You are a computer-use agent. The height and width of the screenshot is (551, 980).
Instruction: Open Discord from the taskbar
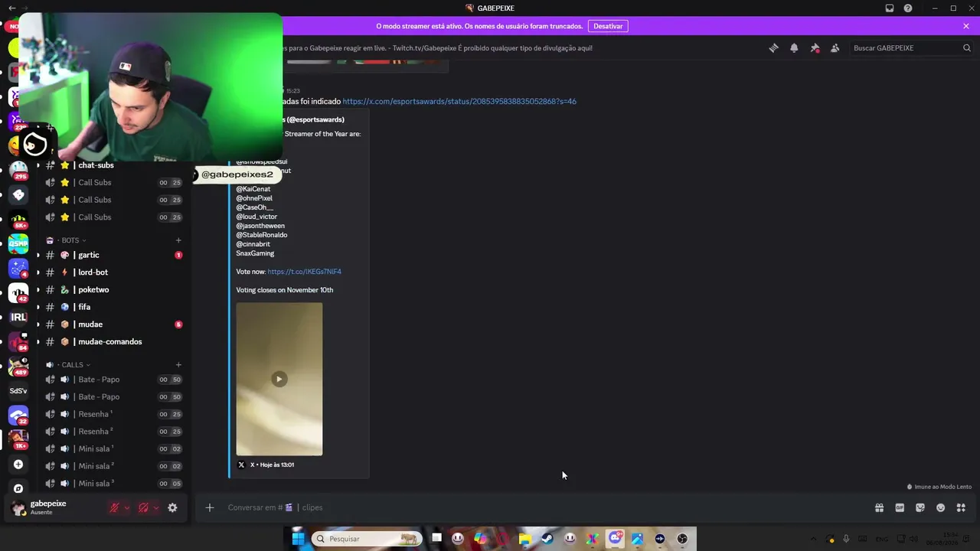click(x=615, y=539)
